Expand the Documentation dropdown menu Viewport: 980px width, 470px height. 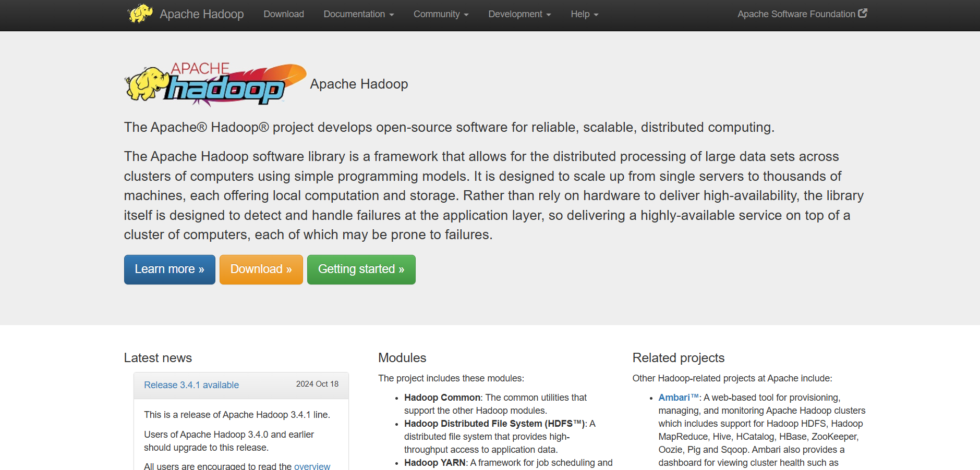pos(359,14)
